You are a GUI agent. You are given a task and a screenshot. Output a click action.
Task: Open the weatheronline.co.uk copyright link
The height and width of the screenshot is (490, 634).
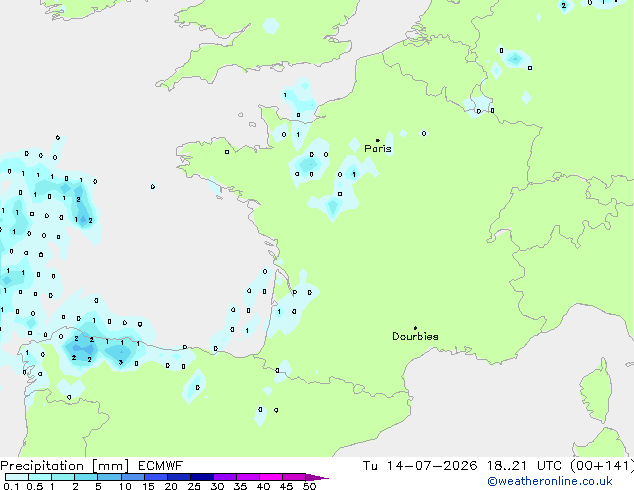pyautogui.click(x=550, y=481)
